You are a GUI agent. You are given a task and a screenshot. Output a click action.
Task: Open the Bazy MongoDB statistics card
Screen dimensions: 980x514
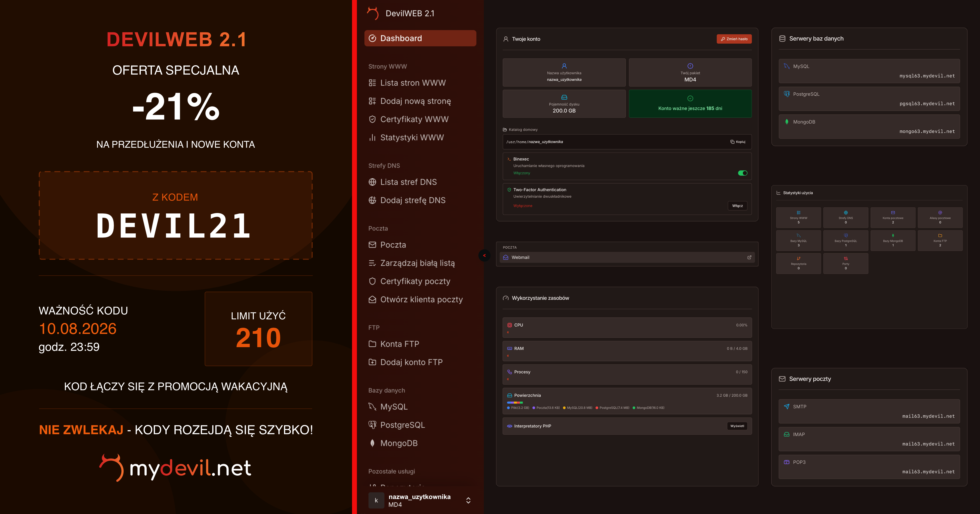(893, 240)
